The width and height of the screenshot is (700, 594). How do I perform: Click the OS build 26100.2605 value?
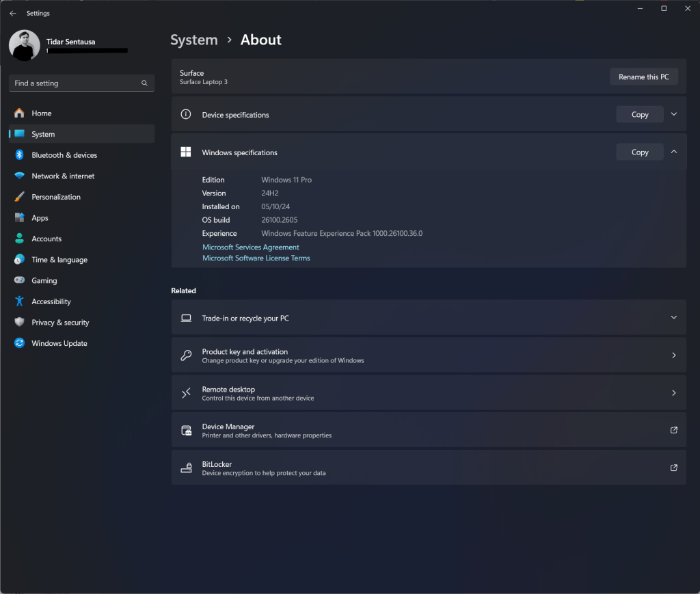(280, 220)
